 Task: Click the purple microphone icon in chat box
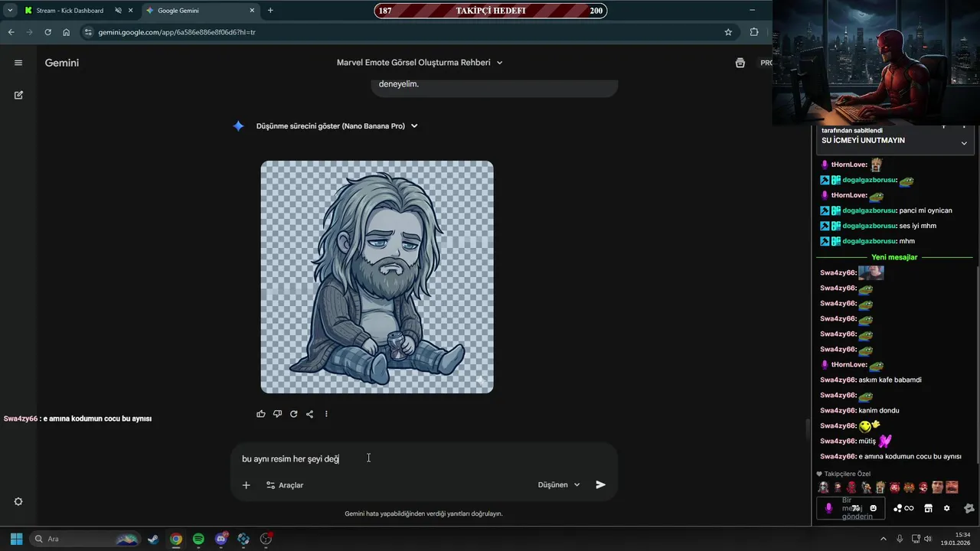click(x=828, y=508)
